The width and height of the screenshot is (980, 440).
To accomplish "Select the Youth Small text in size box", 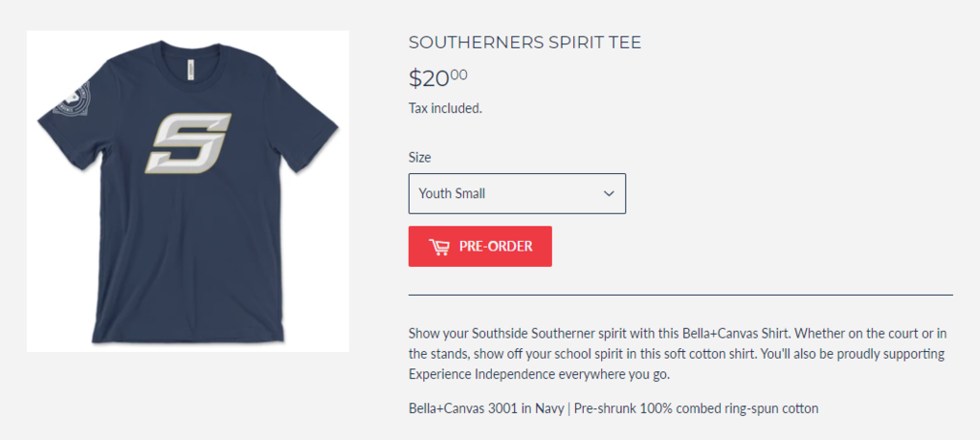I will click(452, 194).
